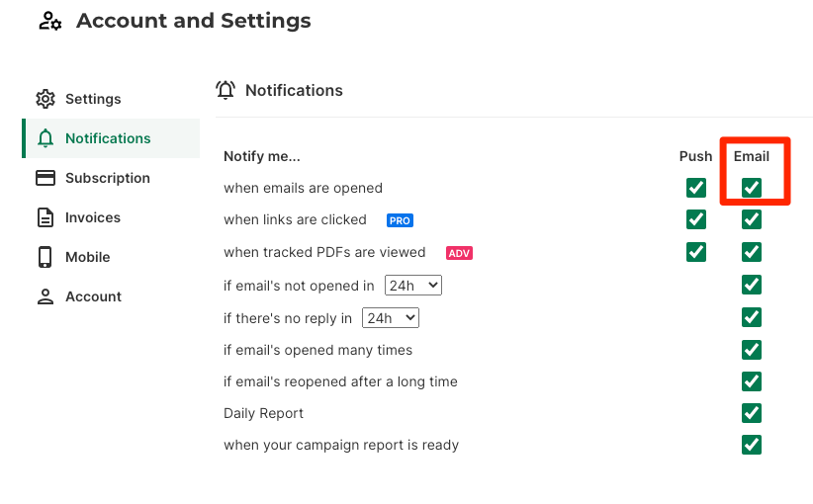Click the Invoices document icon
The height and width of the screenshot is (504, 813).
coord(45,217)
